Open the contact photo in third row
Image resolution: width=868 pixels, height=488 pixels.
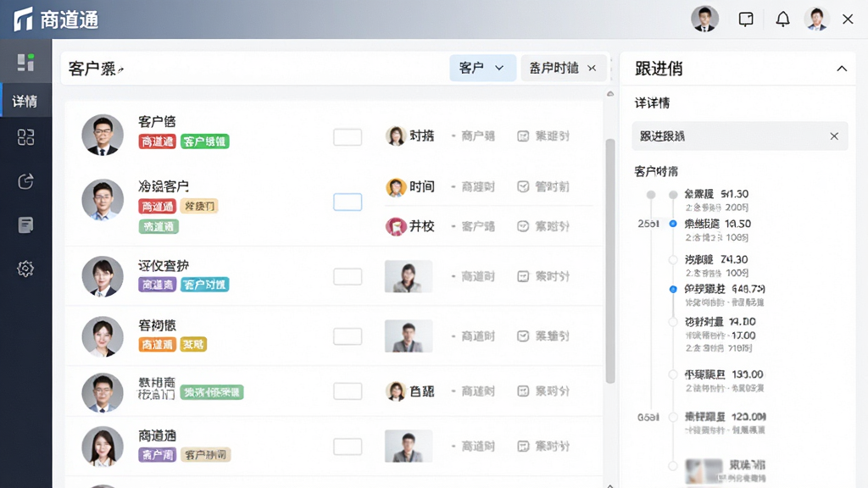(x=409, y=276)
